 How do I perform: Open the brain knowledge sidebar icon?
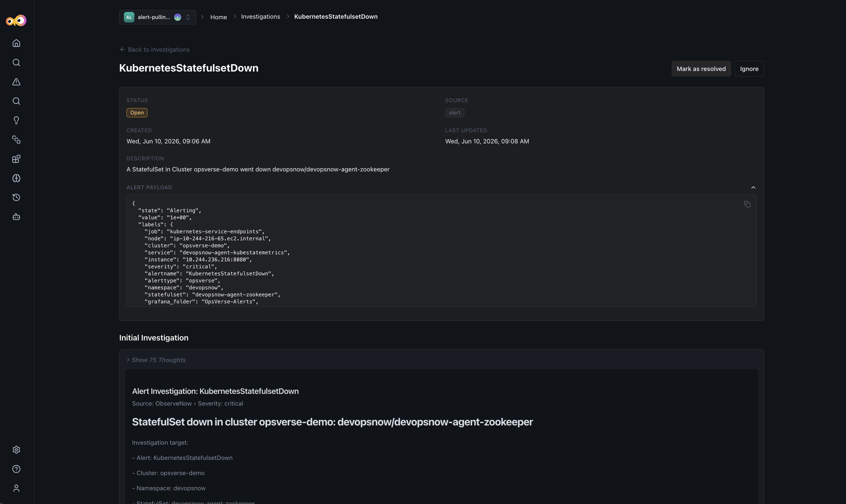(16, 178)
